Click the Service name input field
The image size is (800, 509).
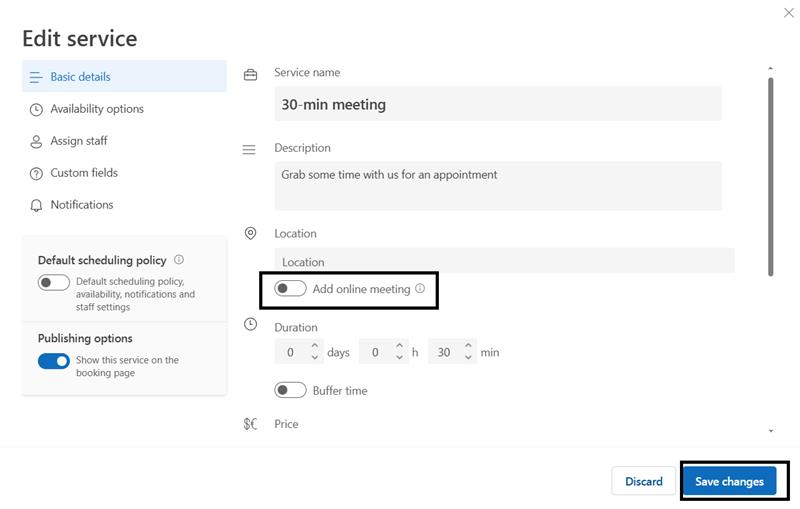pyautogui.click(x=498, y=104)
